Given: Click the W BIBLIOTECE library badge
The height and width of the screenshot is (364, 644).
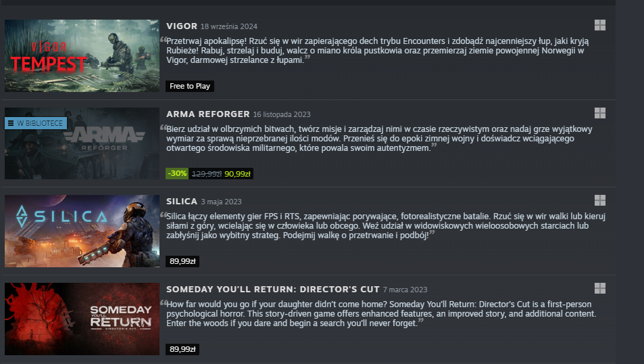Looking at the screenshot, I should click(36, 123).
